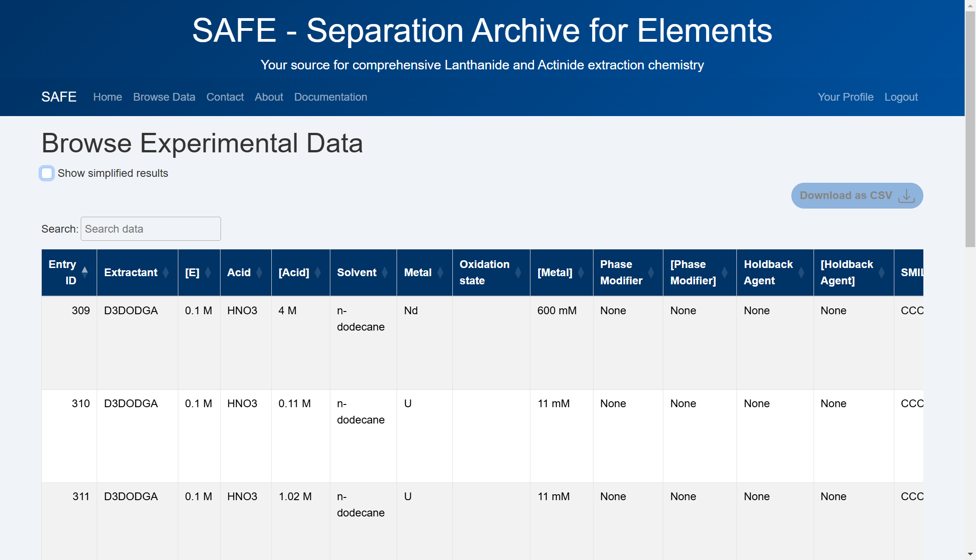This screenshot has height=560, width=976.
Task: Sort by Phase Modifier arrow icon
Action: point(651,273)
